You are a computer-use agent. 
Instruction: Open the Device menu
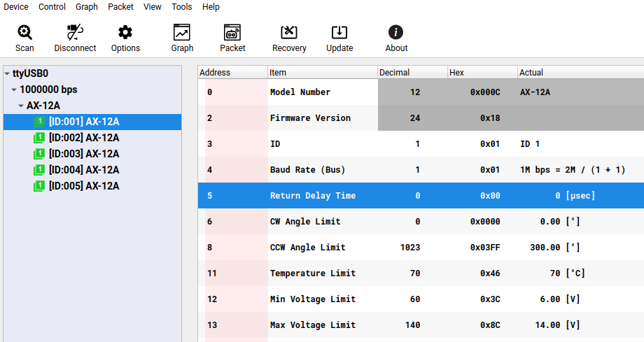pyautogui.click(x=16, y=7)
